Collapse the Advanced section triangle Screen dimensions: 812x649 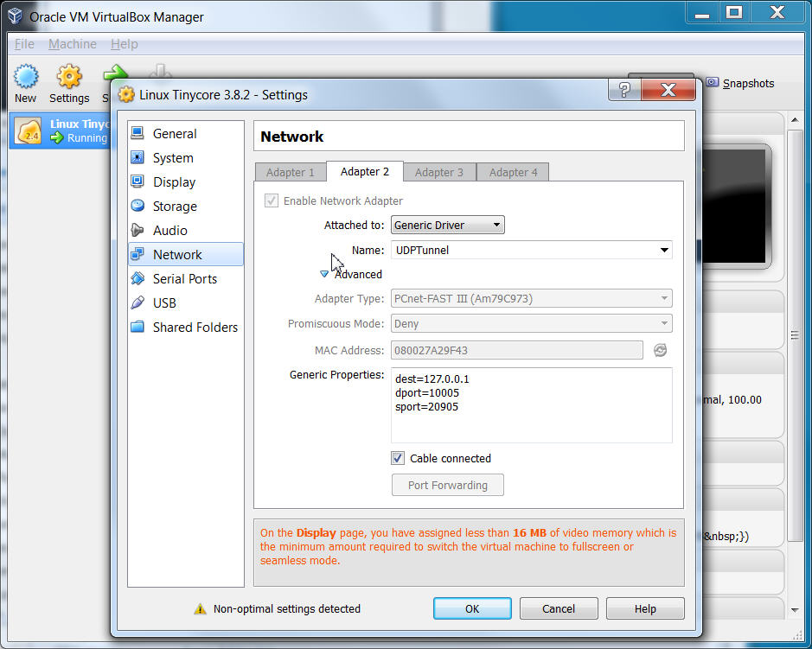[x=323, y=274]
